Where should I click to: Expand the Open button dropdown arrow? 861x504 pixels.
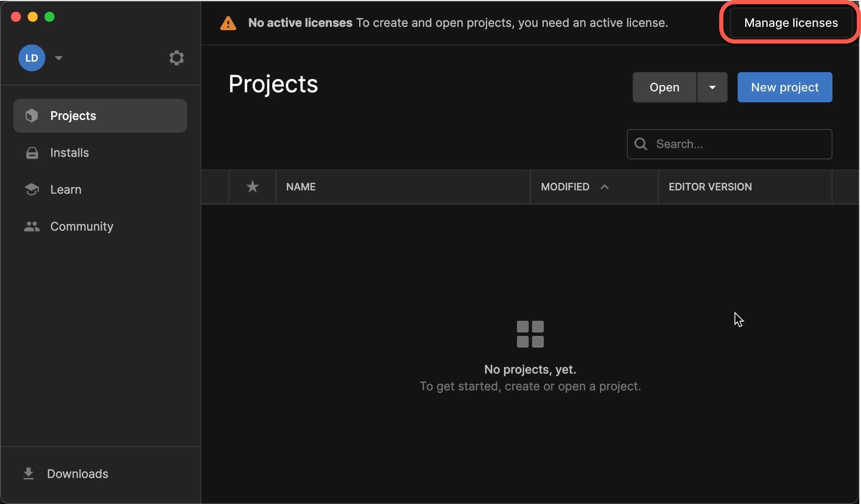pyautogui.click(x=712, y=87)
